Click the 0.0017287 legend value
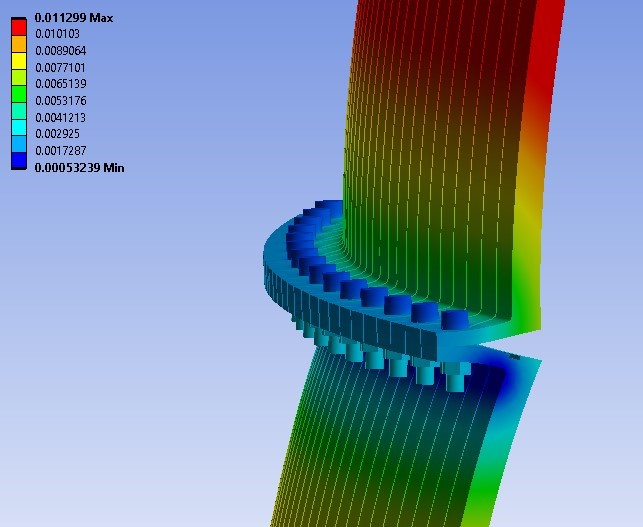Viewport: 643px width, 527px height. point(61,151)
